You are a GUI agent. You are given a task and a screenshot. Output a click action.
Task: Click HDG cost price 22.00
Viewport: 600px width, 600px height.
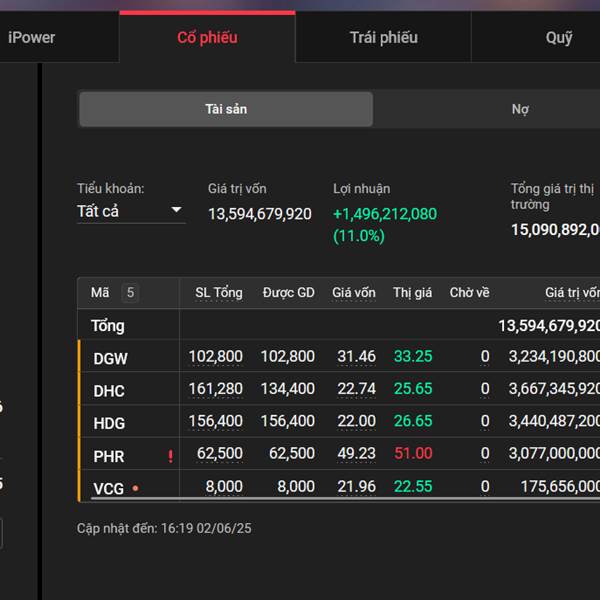[x=356, y=421]
